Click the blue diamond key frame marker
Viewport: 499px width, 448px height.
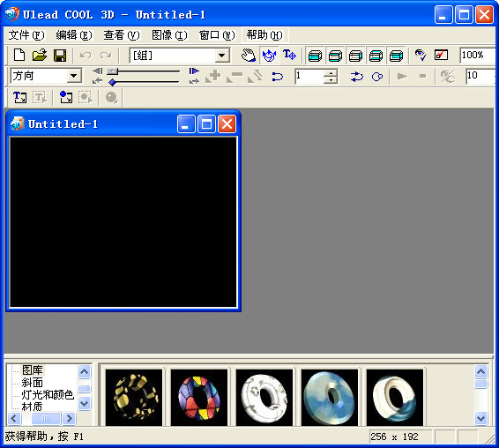click(x=112, y=83)
